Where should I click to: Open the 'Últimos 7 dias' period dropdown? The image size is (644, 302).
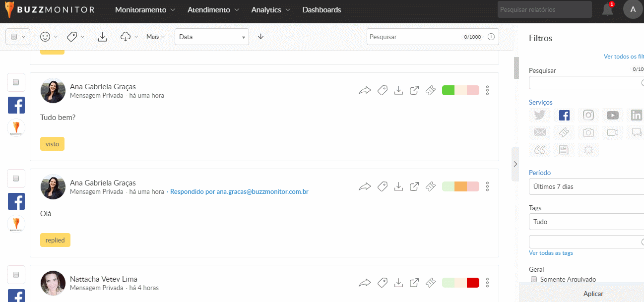[586, 187]
